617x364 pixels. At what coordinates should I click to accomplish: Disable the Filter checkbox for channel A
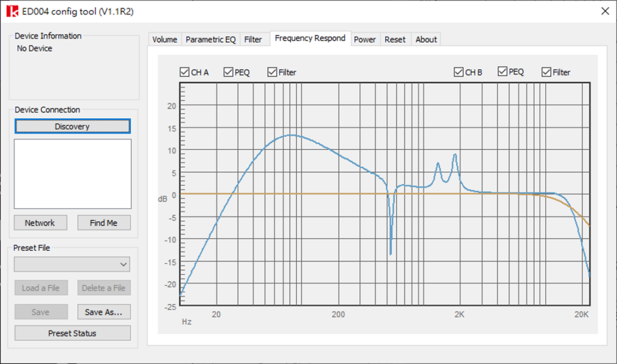pyautogui.click(x=272, y=72)
